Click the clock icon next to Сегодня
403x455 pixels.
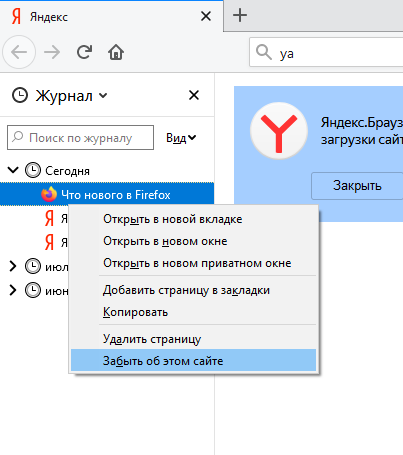tap(33, 170)
